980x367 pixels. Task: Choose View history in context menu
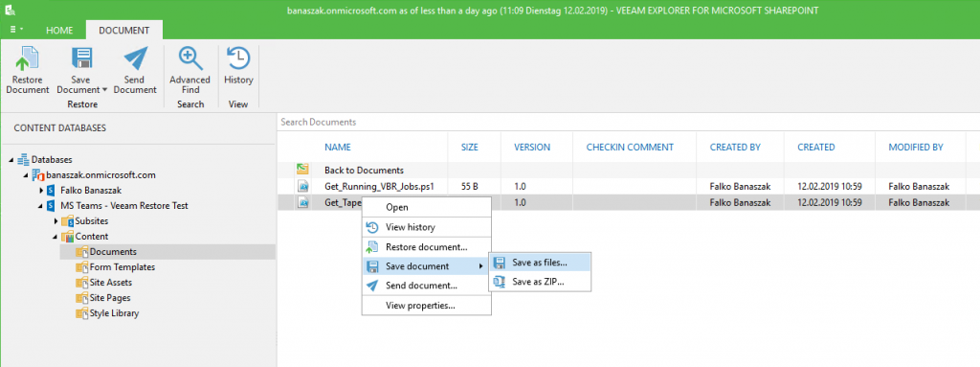[x=426, y=227]
